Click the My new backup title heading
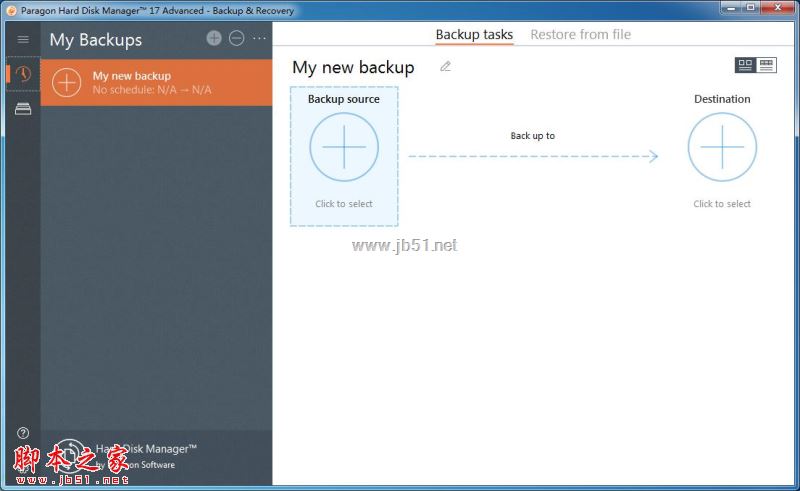The height and width of the screenshot is (491, 800). [x=353, y=67]
